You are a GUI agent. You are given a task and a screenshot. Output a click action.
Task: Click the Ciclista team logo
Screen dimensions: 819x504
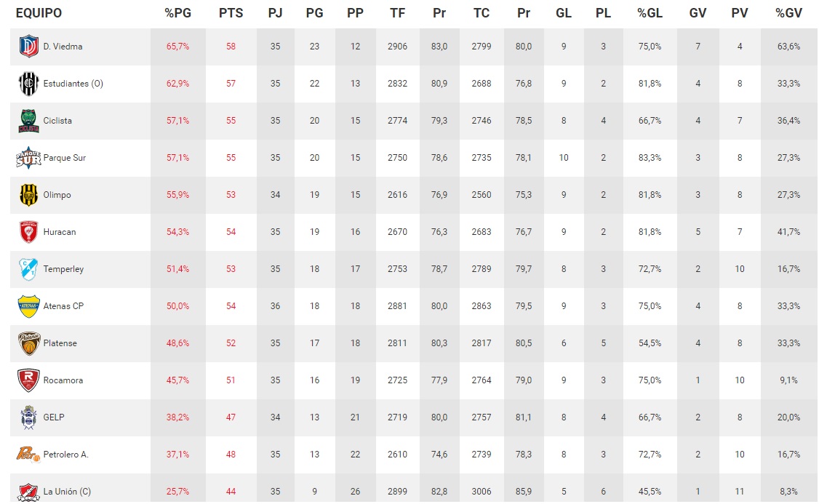(x=28, y=121)
